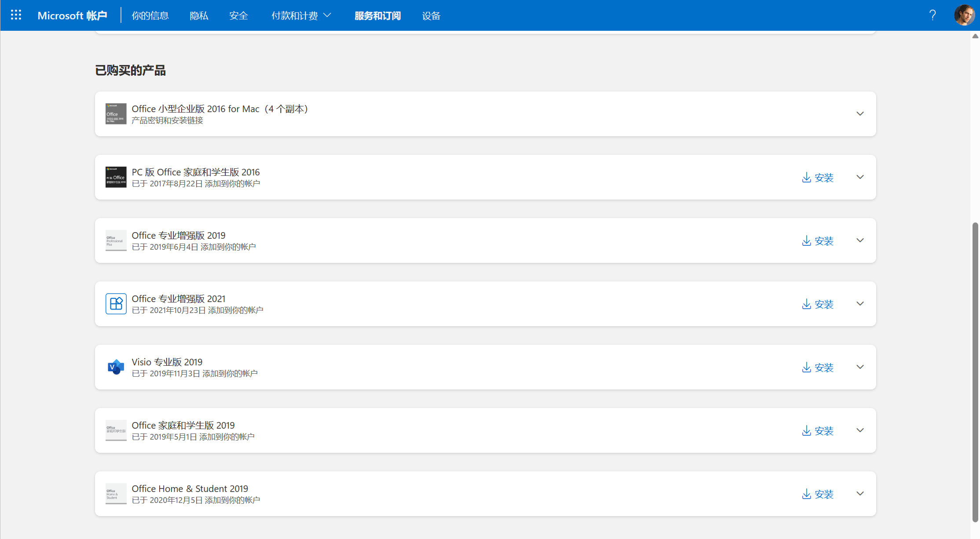Click the Office Home & Student 2019 title

click(x=190, y=488)
